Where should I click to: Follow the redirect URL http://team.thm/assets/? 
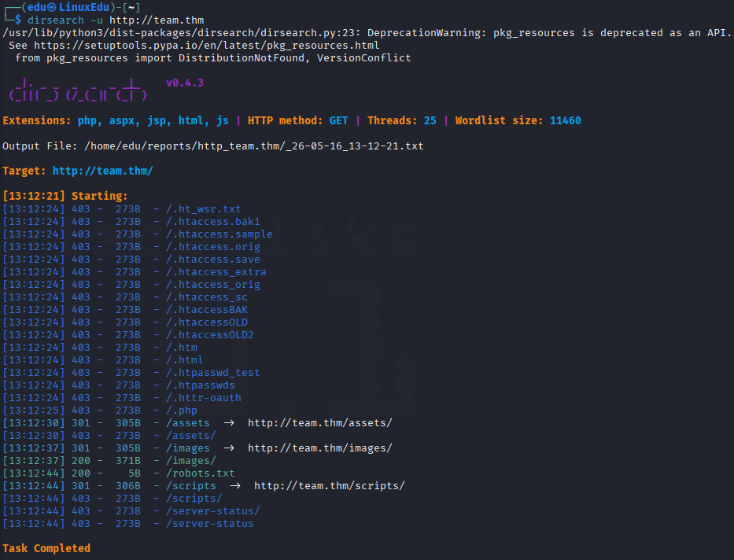click(x=319, y=423)
